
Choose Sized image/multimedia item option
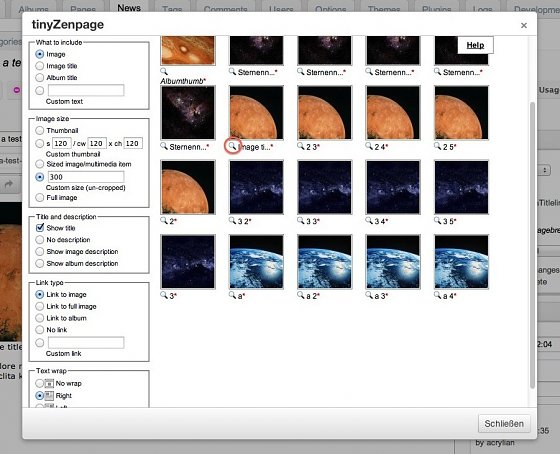pyautogui.click(x=40, y=164)
